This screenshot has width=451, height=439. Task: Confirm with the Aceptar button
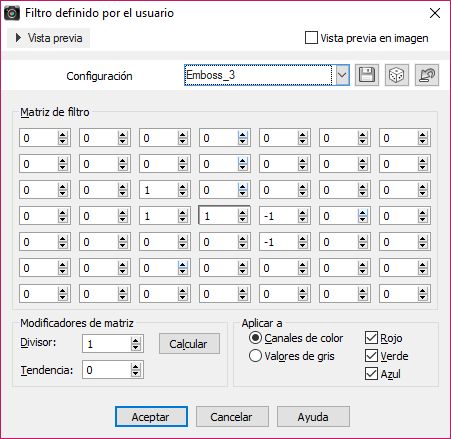(x=151, y=417)
